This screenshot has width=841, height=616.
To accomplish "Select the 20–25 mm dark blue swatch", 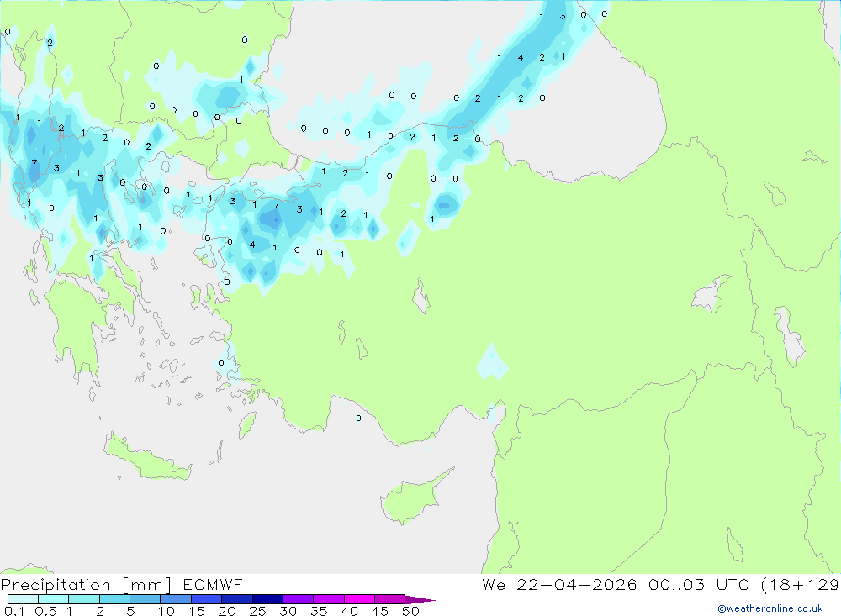I will [x=236, y=599].
